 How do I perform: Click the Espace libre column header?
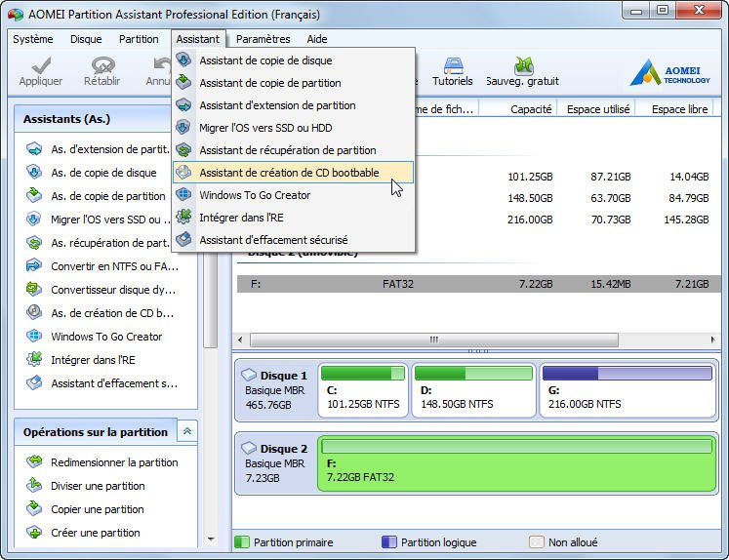674,108
